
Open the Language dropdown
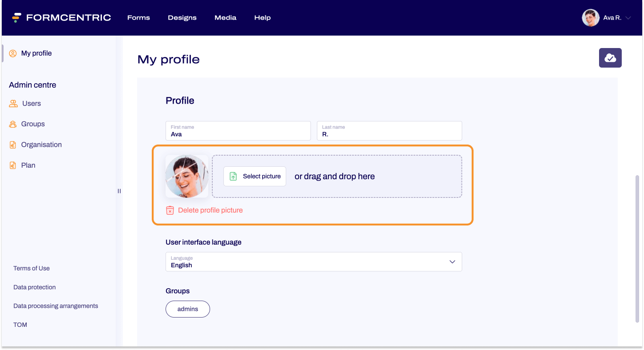point(452,261)
